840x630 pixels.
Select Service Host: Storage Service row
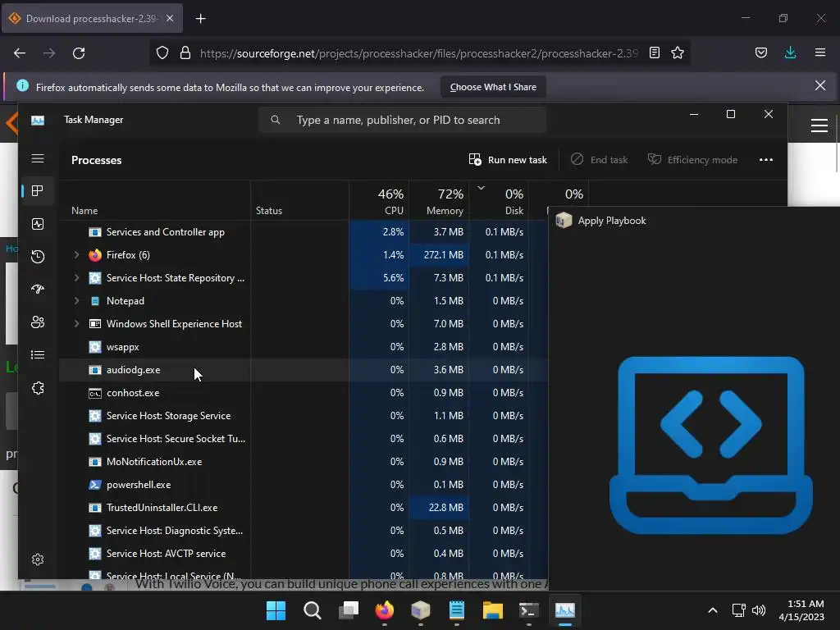(304, 416)
